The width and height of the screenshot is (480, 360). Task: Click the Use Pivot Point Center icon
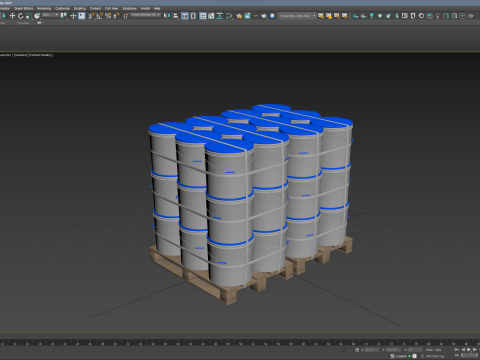click(63, 16)
